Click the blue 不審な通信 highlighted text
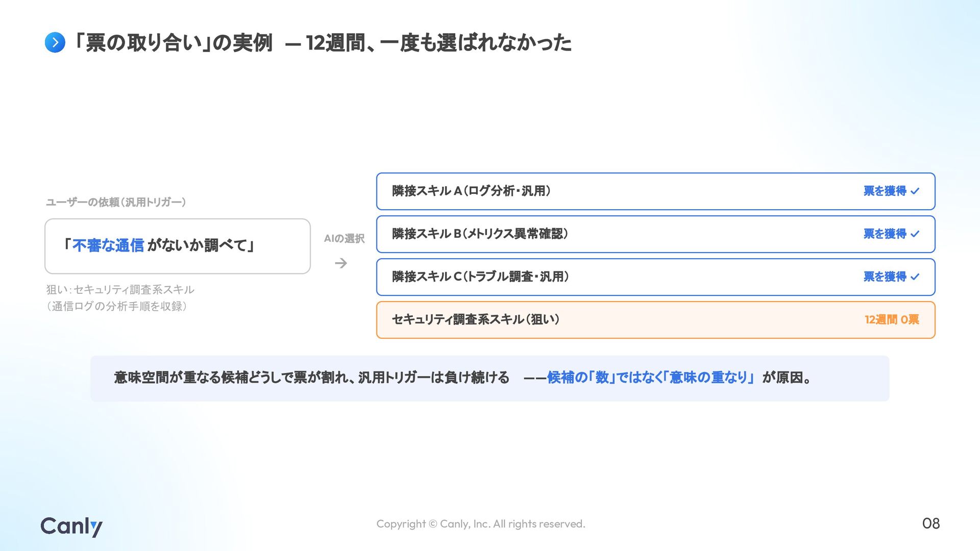The width and height of the screenshot is (980, 551). coord(108,246)
